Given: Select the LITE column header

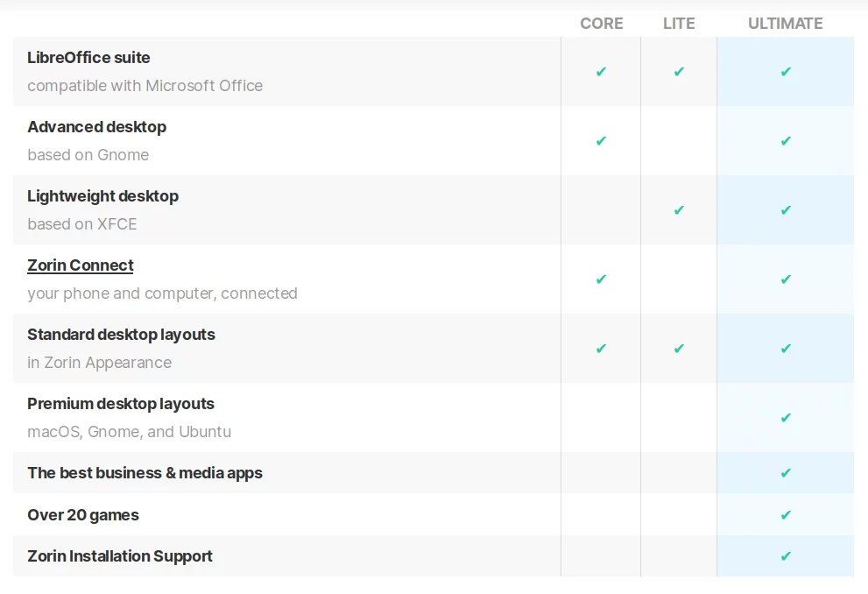Looking at the screenshot, I should 679,24.
